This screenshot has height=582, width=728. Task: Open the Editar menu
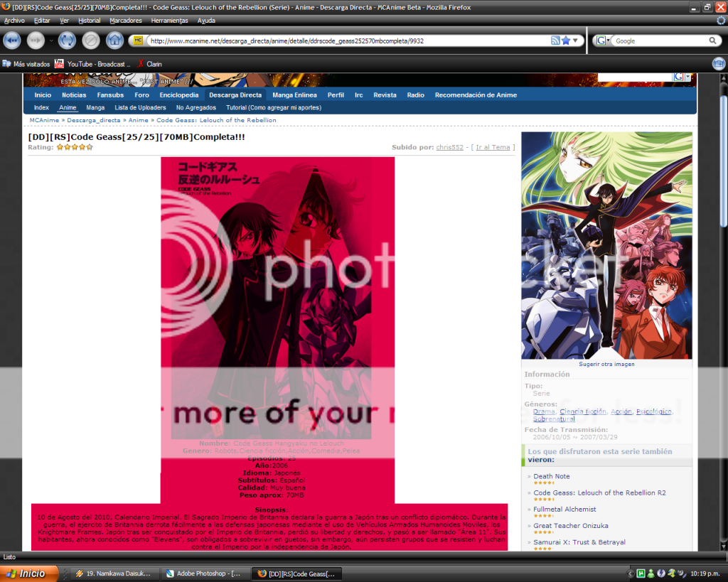click(x=42, y=21)
